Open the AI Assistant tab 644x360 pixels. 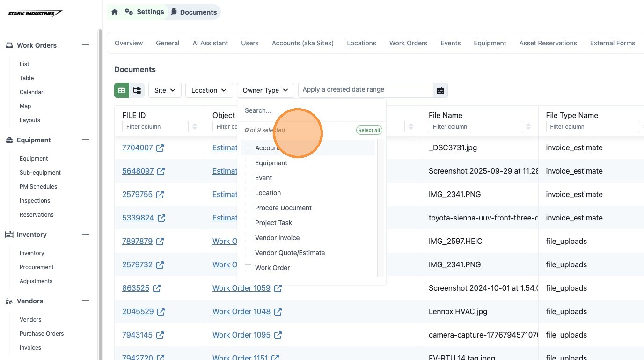pos(210,43)
